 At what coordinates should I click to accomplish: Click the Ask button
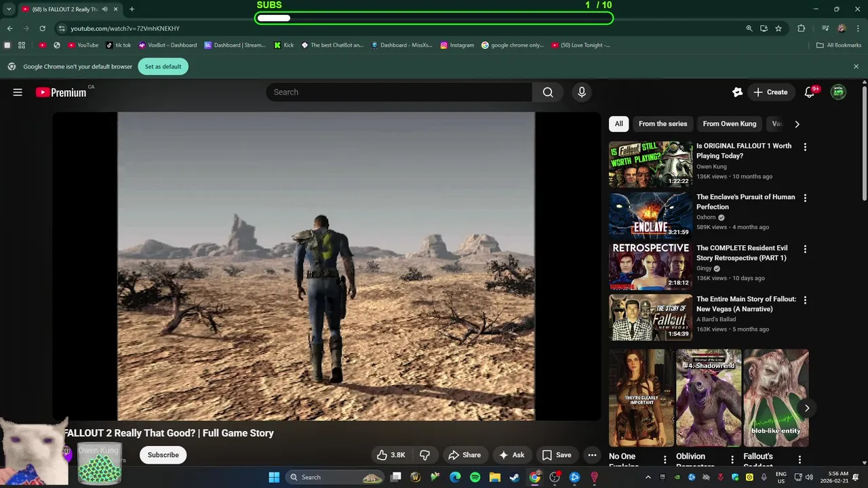pos(511,455)
